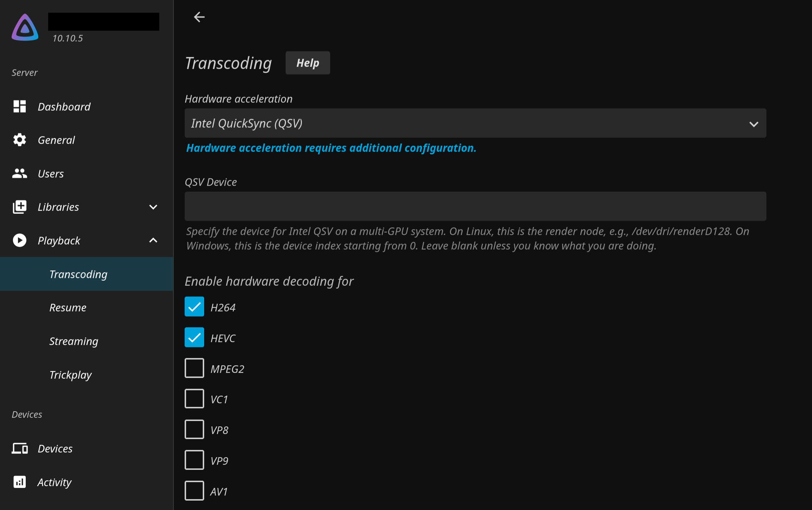This screenshot has height=510, width=812.
Task: Uncheck the H264 hardware decoding checkbox
Action: pos(194,307)
